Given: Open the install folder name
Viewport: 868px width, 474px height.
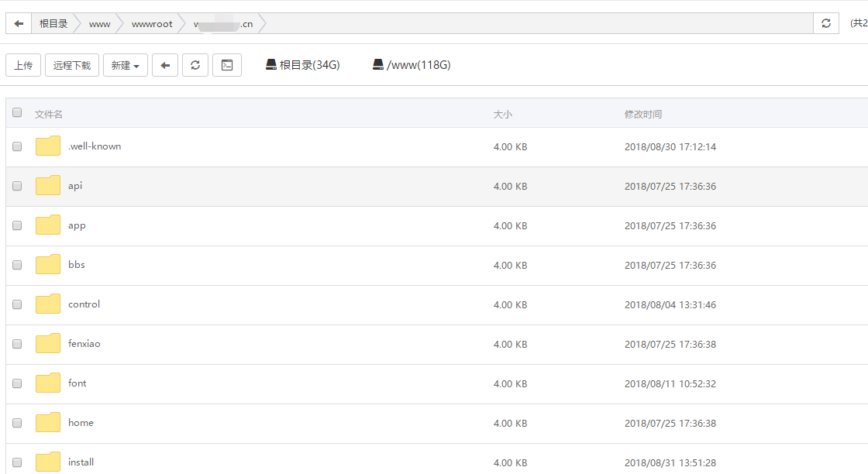Looking at the screenshot, I should [81, 462].
